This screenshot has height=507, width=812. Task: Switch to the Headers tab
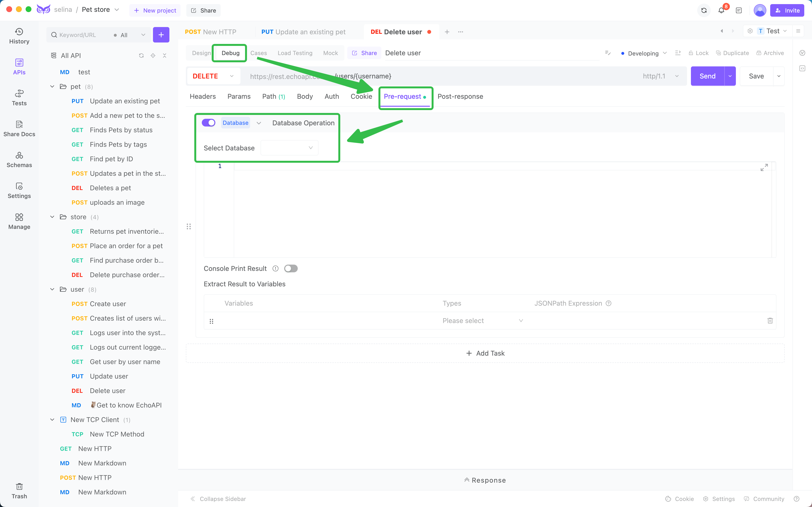point(203,96)
